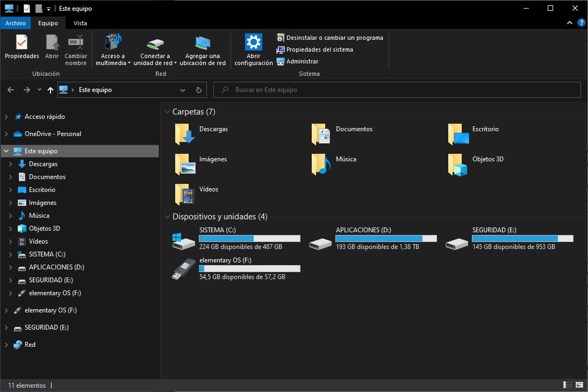Select SISTEMA (C:) drive usage bar

[x=249, y=238]
